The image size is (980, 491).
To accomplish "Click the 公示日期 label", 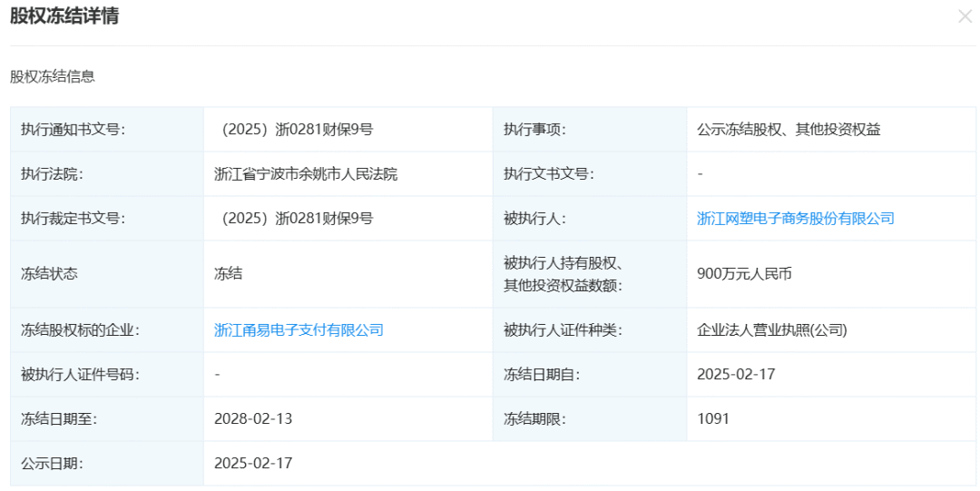I will pyautogui.click(x=52, y=463).
